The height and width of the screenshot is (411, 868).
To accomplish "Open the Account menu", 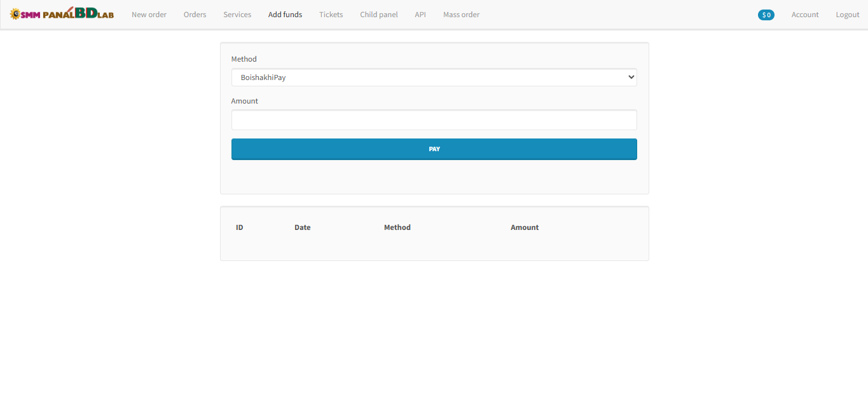I will (x=804, y=15).
